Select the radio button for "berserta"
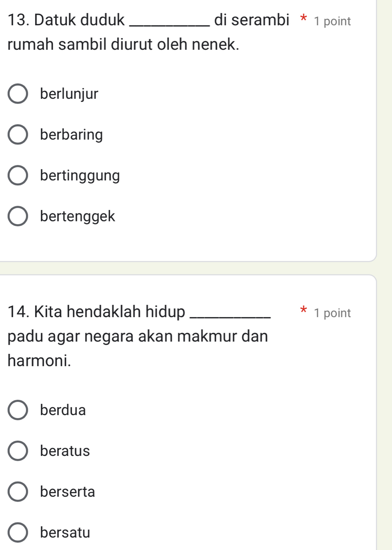This screenshot has height=550, width=392. pos(17,492)
